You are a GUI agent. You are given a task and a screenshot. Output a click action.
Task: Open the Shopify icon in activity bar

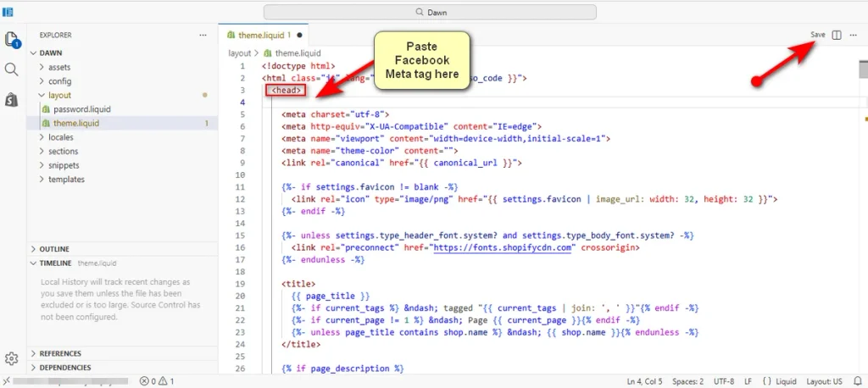[x=12, y=100]
